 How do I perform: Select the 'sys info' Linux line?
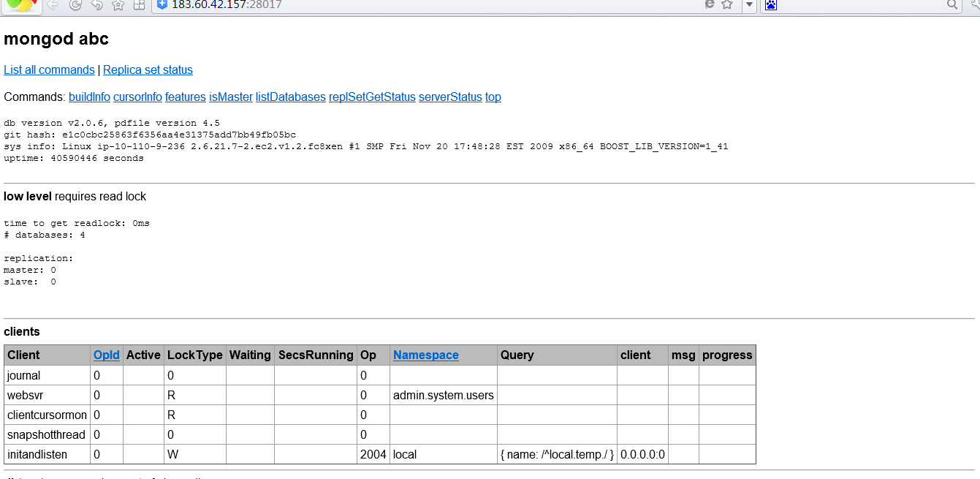(x=366, y=146)
